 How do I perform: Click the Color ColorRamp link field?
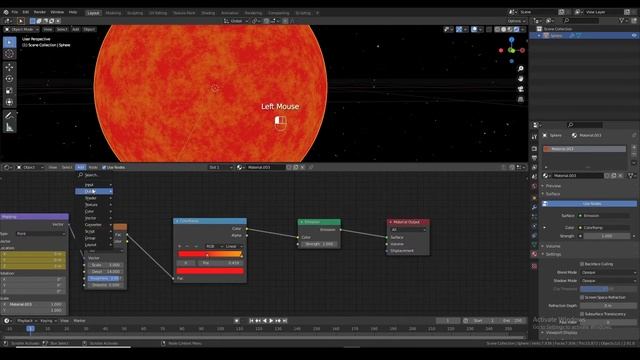tap(604, 227)
